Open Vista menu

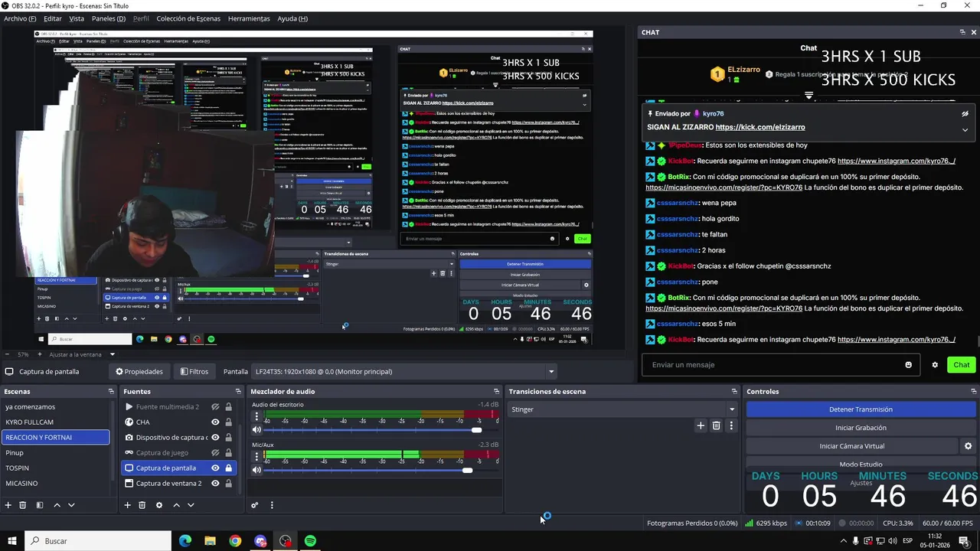point(77,18)
